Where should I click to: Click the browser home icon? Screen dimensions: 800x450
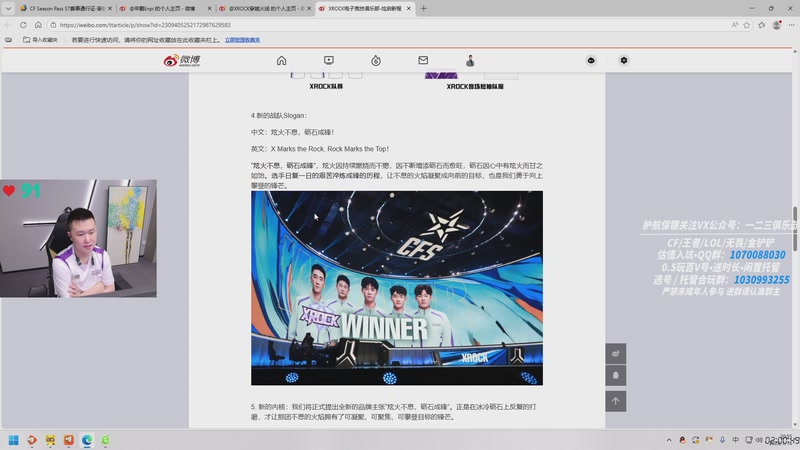click(38, 24)
